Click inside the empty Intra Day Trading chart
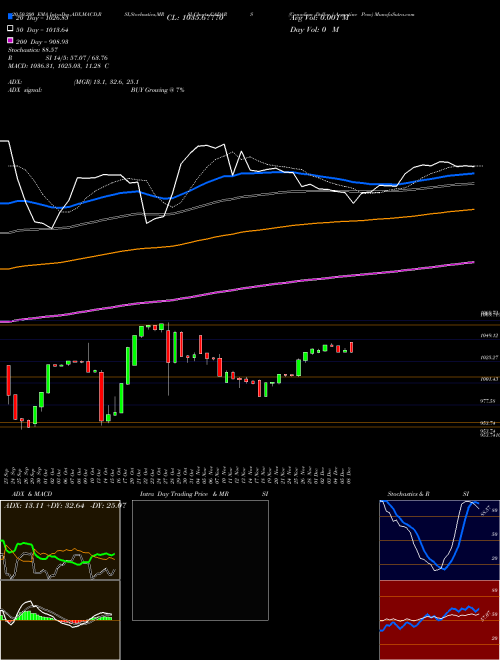500x660 pixels. (200, 560)
